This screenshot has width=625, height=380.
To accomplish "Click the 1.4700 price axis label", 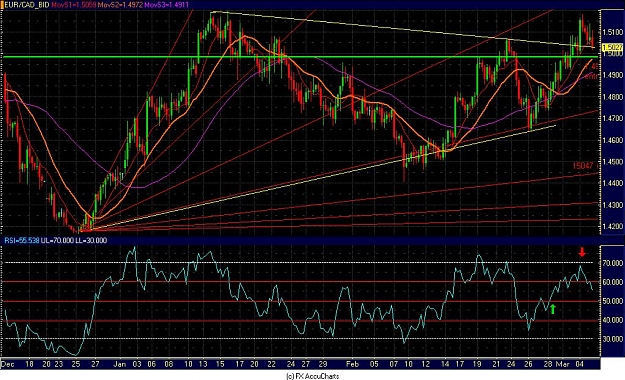I will coord(613,118).
